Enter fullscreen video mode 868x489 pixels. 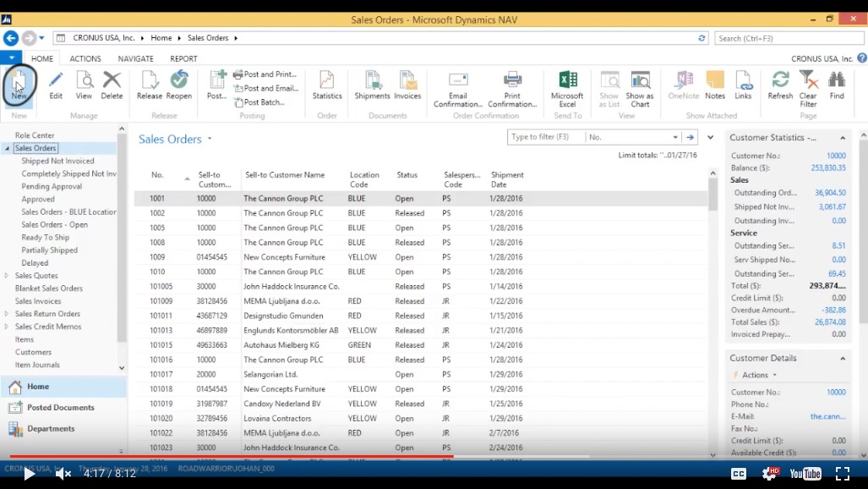coord(842,474)
